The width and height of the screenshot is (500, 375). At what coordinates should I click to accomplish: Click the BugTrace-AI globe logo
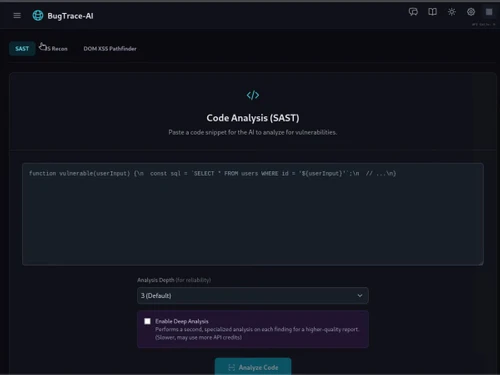(38, 15)
